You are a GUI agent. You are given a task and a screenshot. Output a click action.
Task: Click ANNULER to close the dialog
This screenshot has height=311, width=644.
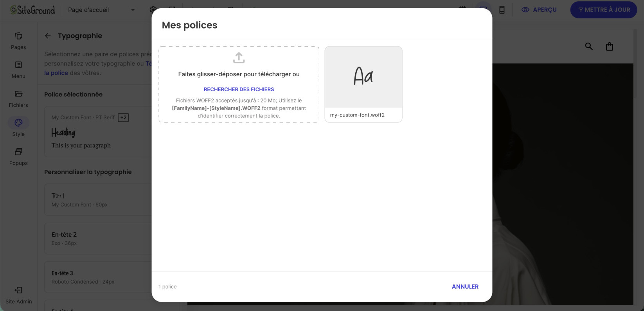(x=465, y=286)
